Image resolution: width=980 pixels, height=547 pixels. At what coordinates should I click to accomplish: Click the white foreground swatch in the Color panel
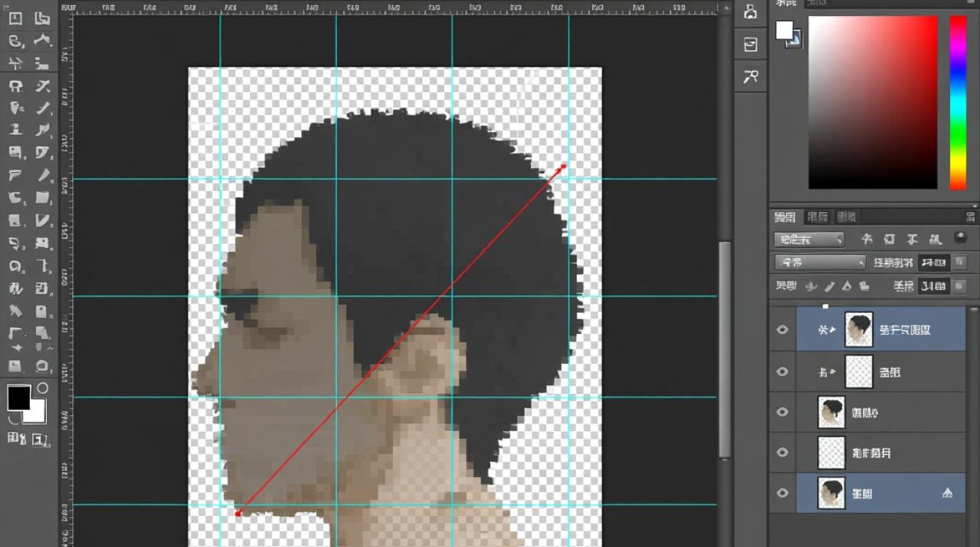pos(785,30)
